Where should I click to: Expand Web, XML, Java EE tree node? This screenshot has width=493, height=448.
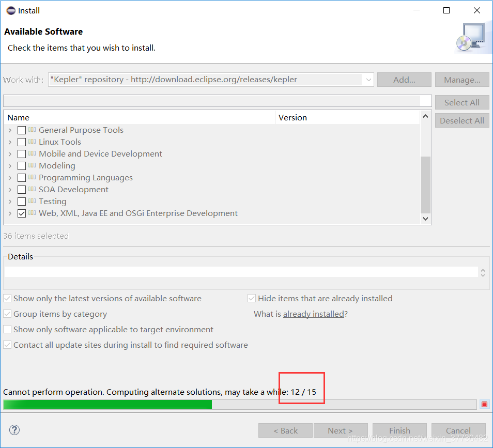click(x=10, y=213)
